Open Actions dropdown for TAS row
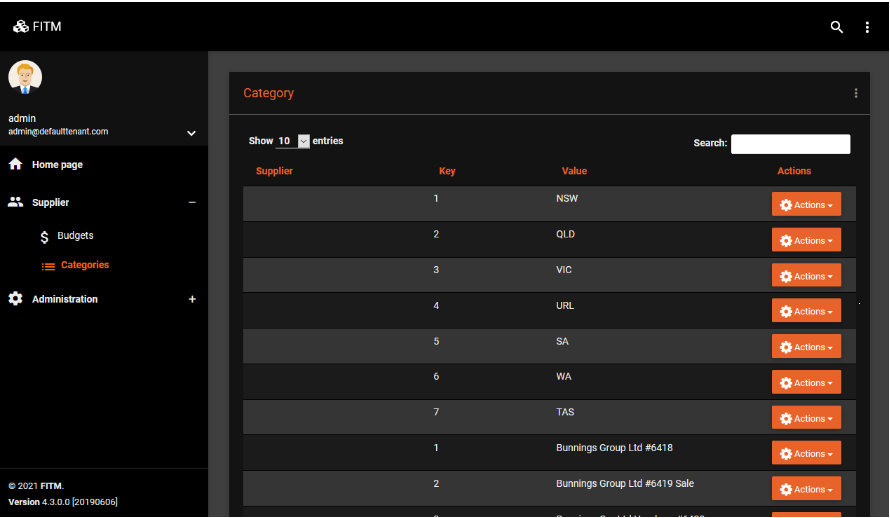Image resolution: width=890 pixels, height=518 pixels. coord(806,418)
